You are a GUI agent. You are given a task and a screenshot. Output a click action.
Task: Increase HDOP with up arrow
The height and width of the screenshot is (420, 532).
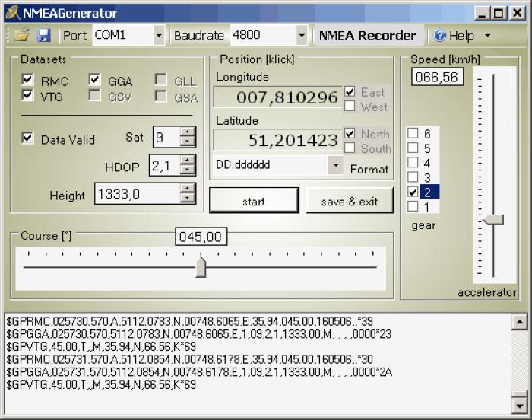click(x=187, y=161)
